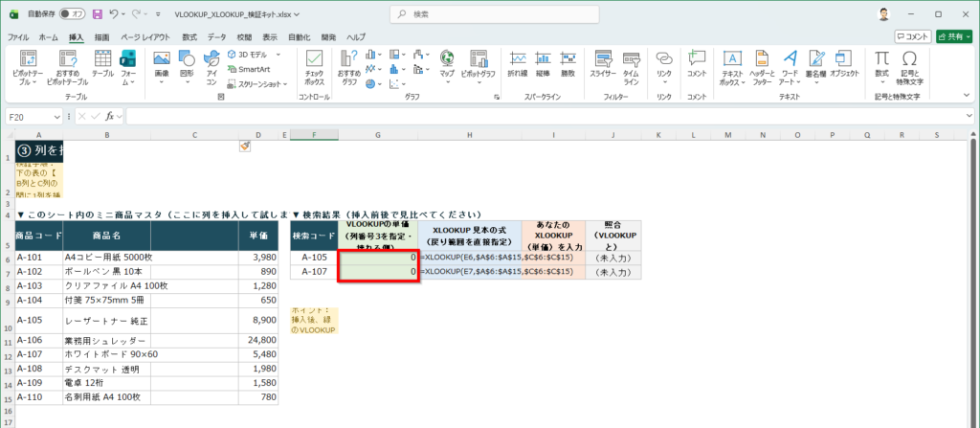Open the グラフ group dialog launcher

pyautogui.click(x=497, y=97)
